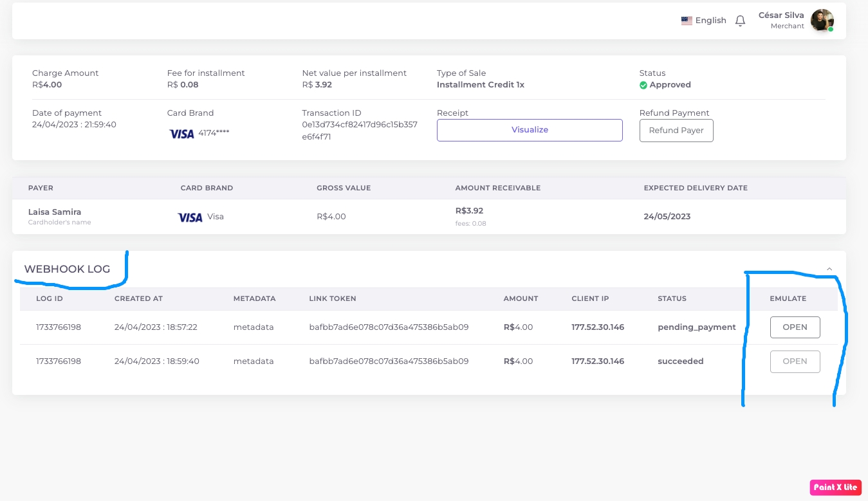868x501 pixels.
Task: Click the US flag icon
Action: coord(687,21)
